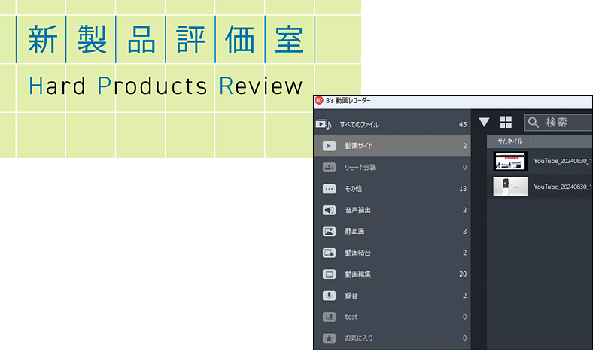Screen dimensions: 602x364
Task: Toggle the grid thumbnail view
Action: click(x=506, y=123)
